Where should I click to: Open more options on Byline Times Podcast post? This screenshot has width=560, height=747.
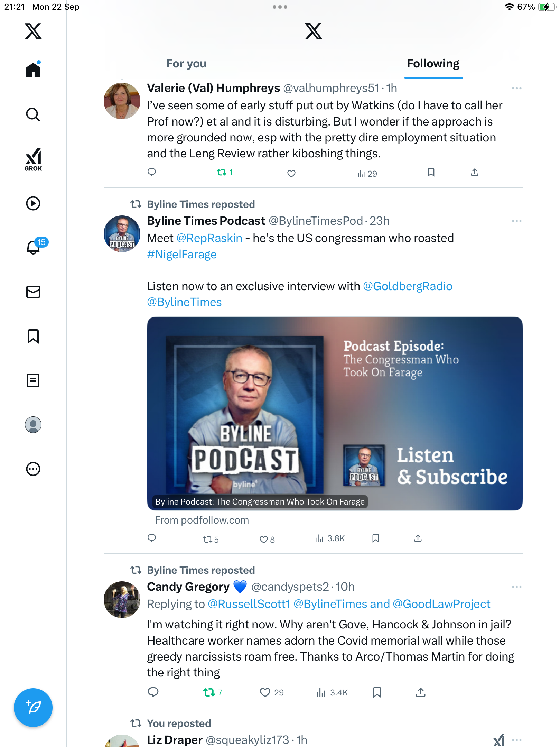click(x=517, y=221)
